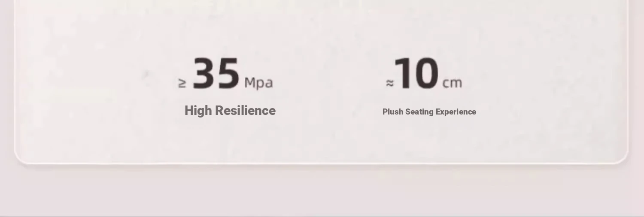The height and width of the screenshot is (217, 644).
Task: Click the large number 35
Action: pos(216,74)
